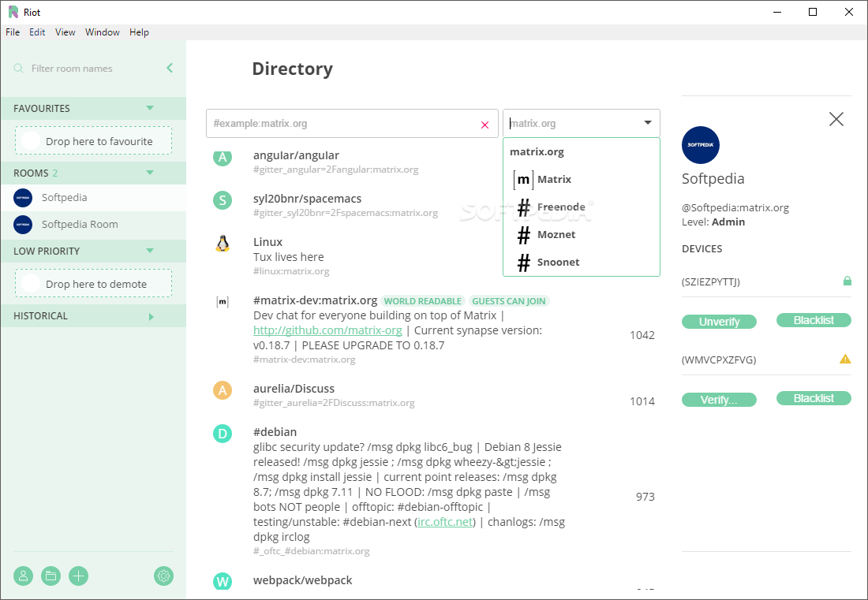Click Verify... for the WMVCPXZFVG device
The width and height of the screenshot is (868, 600).
pyautogui.click(x=719, y=399)
